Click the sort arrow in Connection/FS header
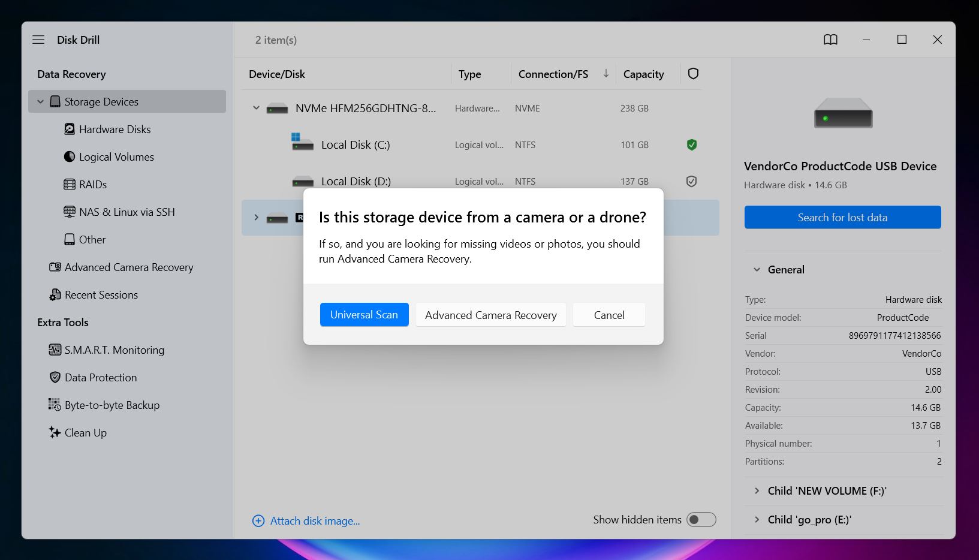The height and width of the screenshot is (560, 979). point(606,73)
